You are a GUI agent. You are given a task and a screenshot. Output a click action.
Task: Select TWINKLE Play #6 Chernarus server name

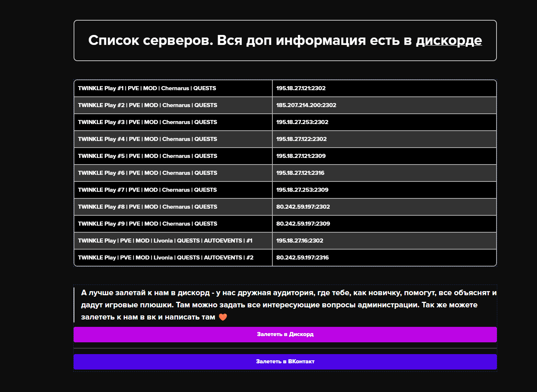point(148,173)
